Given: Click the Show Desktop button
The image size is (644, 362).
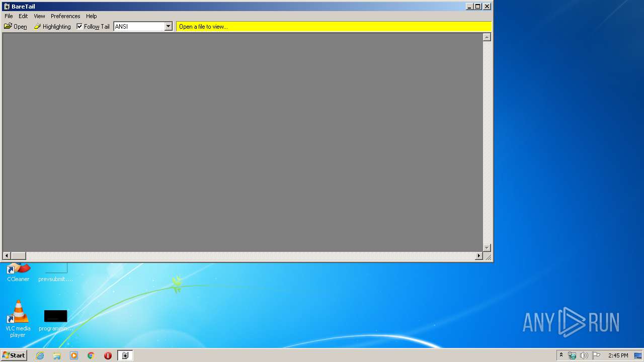Looking at the screenshot, I should [638, 355].
